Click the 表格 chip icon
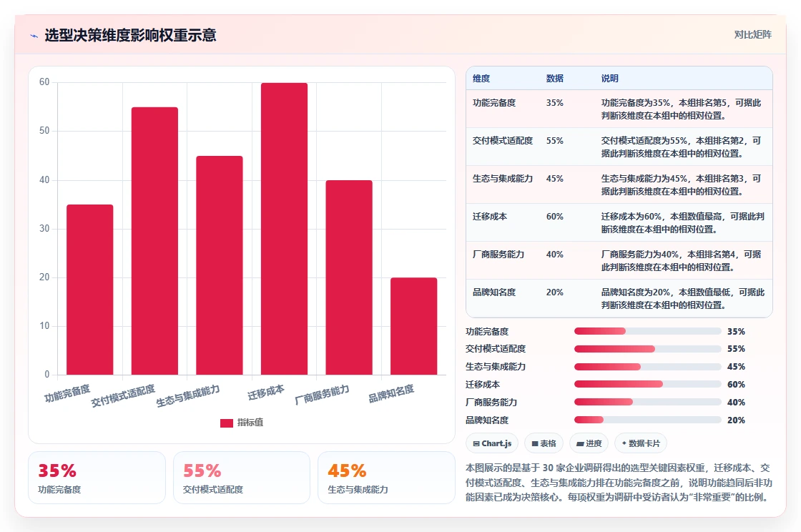Screen dimensions: 801x532 (x=535, y=443)
